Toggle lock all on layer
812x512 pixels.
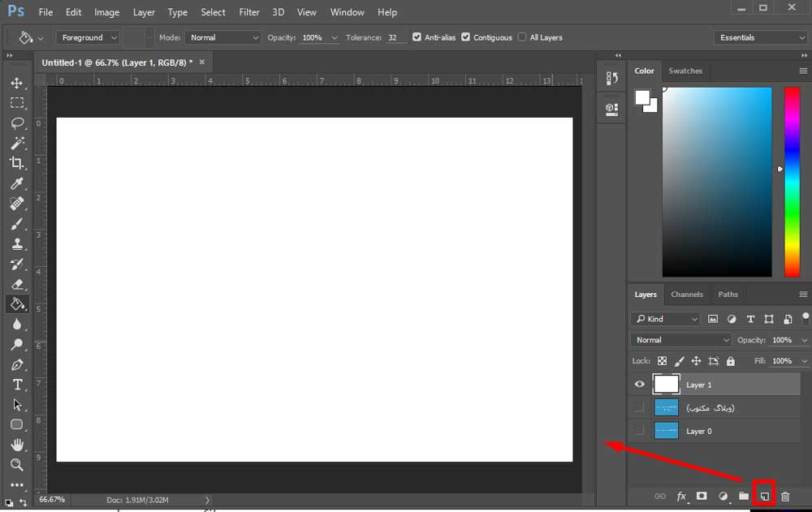[730, 361]
